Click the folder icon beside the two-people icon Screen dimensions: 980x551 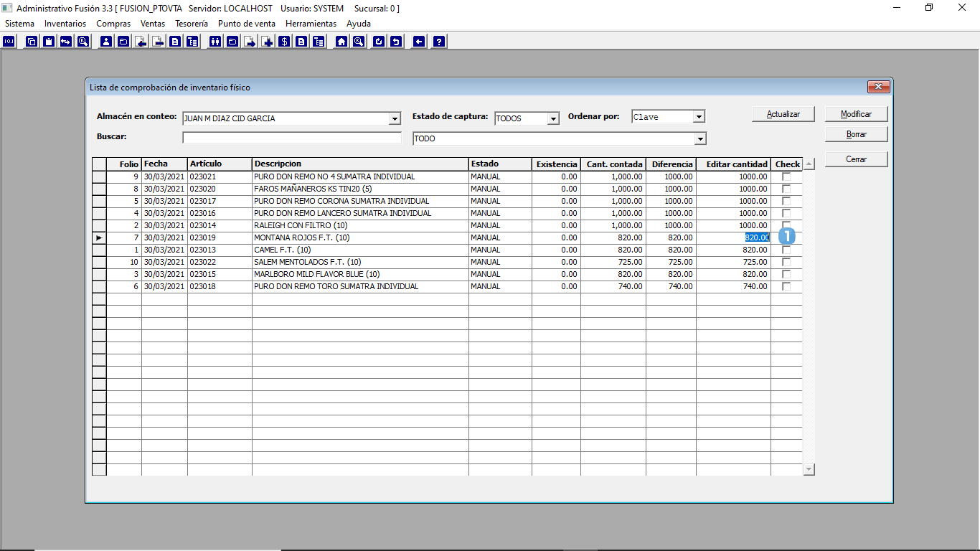point(232,42)
